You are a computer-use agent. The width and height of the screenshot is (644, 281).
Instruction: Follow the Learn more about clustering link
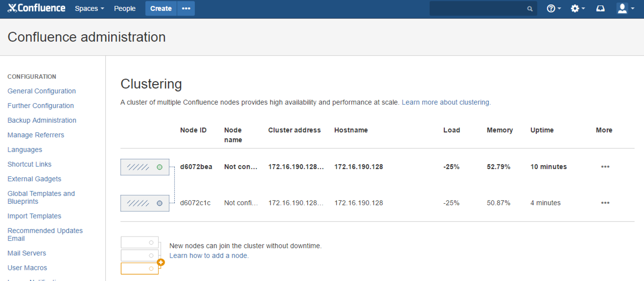pos(446,102)
